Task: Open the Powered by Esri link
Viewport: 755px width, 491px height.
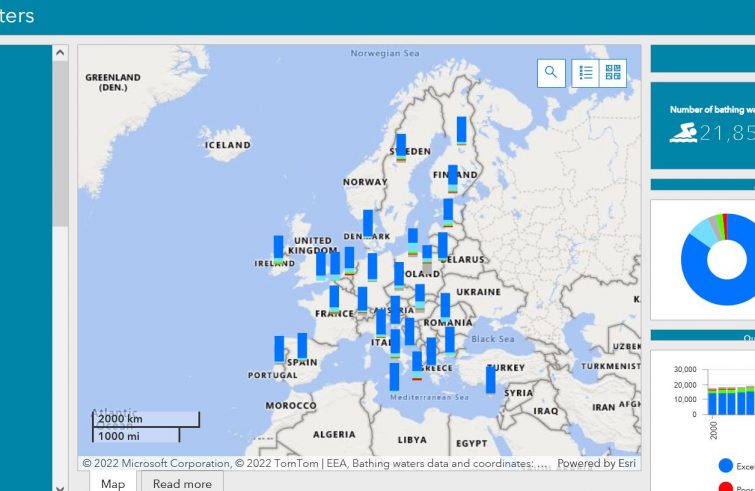Action: click(595, 464)
